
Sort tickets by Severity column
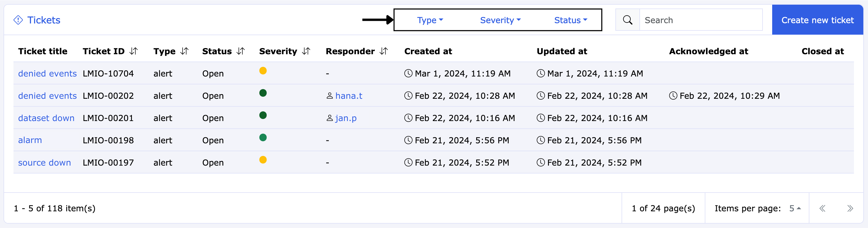(306, 51)
